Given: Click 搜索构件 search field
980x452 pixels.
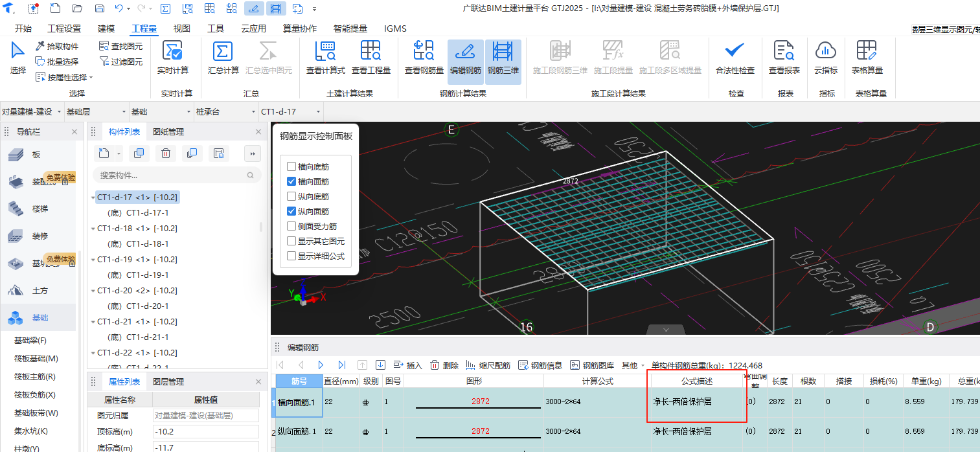Looking at the screenshot, I should (176, 175).
